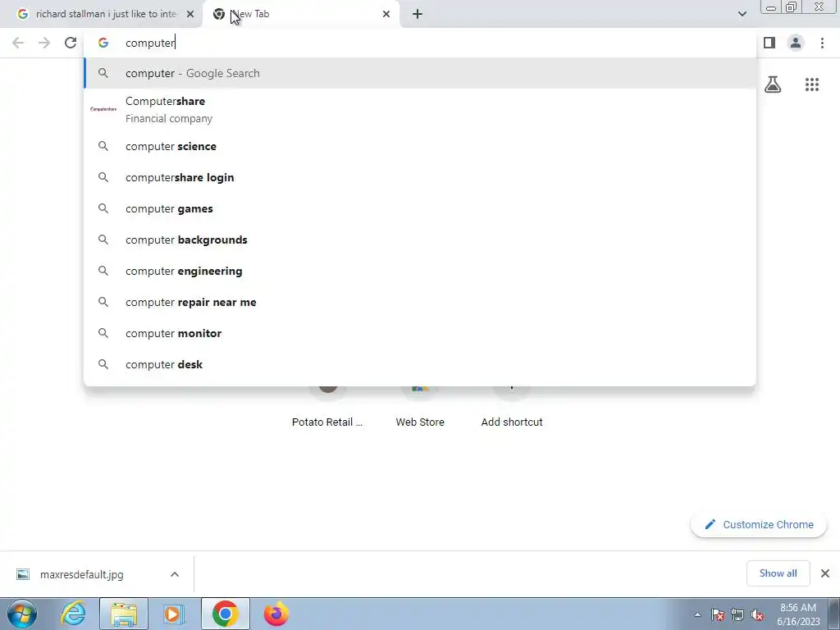
Task: Expand the tab search dropdown arrow
Action: click(742, 14)
